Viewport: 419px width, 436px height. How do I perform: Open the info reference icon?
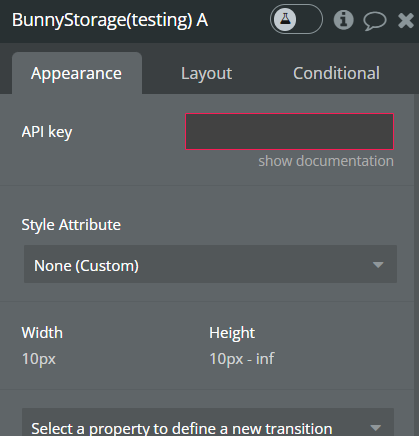point(343,20)
